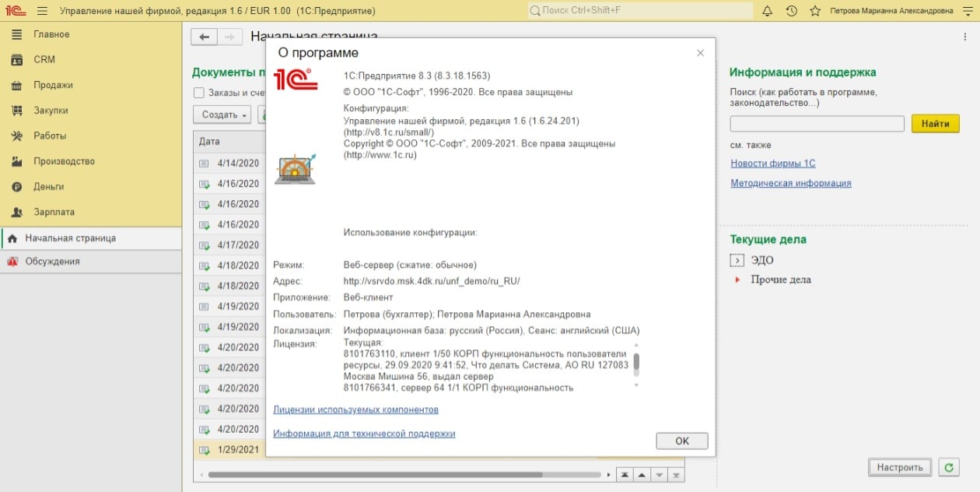Click the CRM section icon
This screenshot has height=492, width=980.
click(x=16, y=60)
